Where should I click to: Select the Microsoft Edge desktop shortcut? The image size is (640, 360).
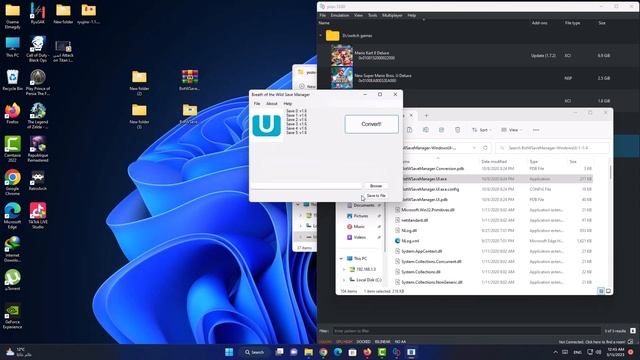(x=12, y=216)
